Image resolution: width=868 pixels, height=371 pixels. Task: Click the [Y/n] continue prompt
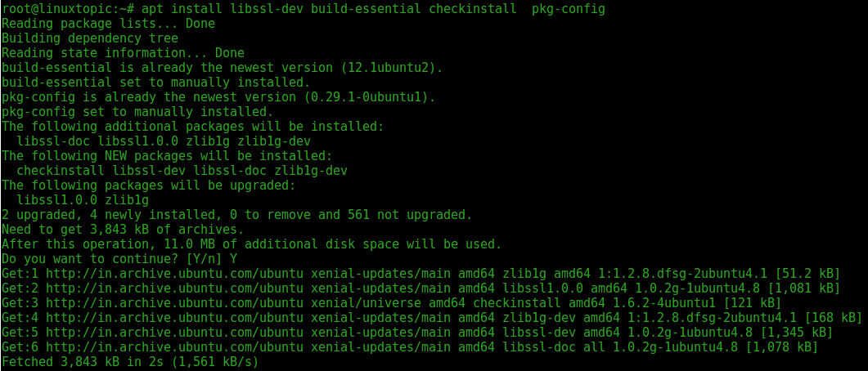(x=200, y=259)
